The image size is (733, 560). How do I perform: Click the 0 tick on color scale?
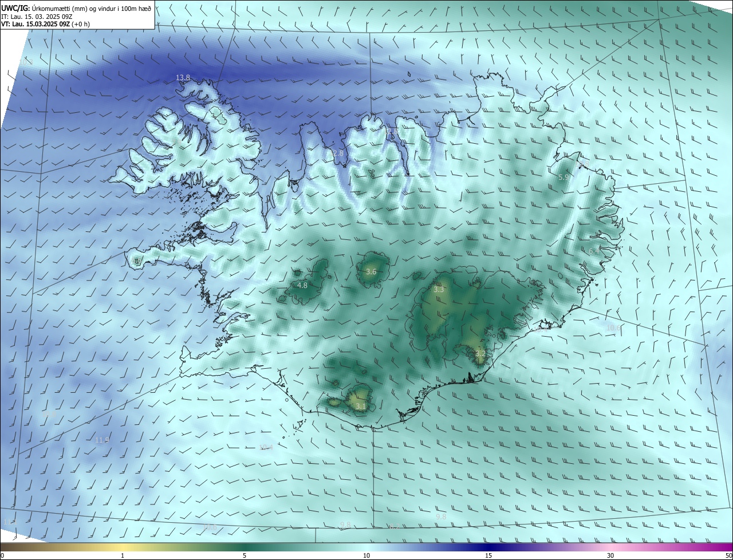pos(2,555)
